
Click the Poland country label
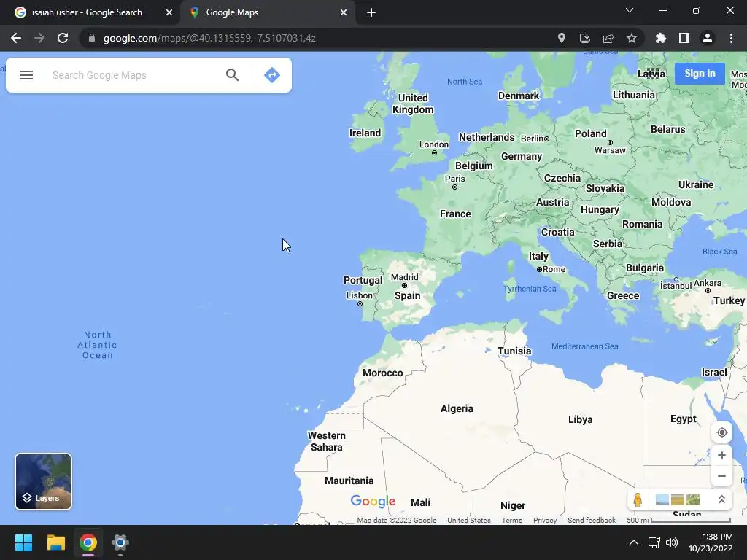tap(591, 133)
